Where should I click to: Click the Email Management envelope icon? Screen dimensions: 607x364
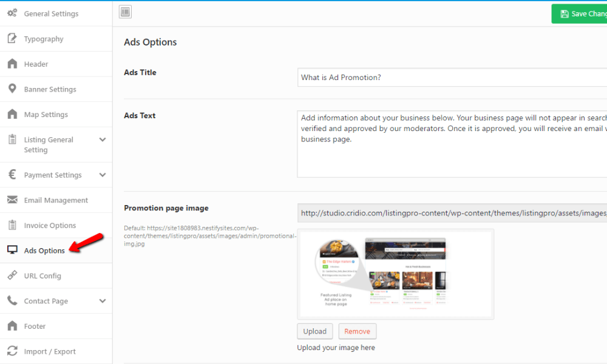point(12,200)
